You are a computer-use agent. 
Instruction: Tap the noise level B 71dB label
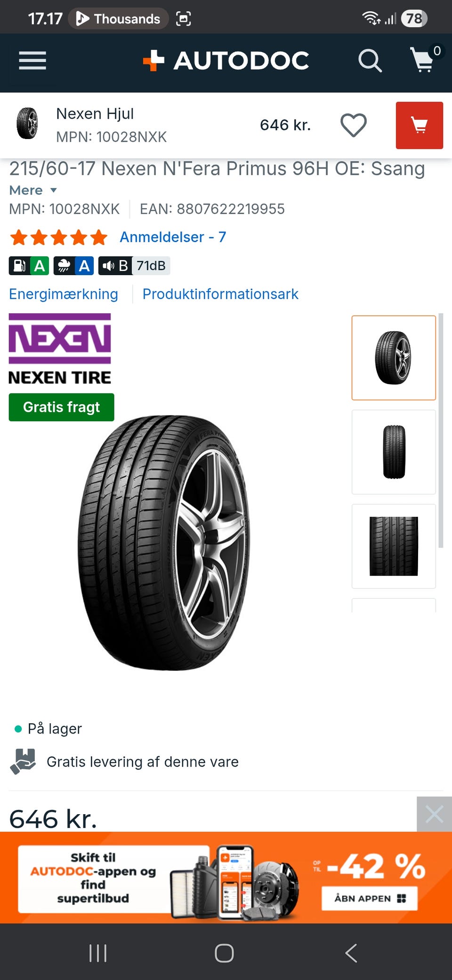click(134, 266)
